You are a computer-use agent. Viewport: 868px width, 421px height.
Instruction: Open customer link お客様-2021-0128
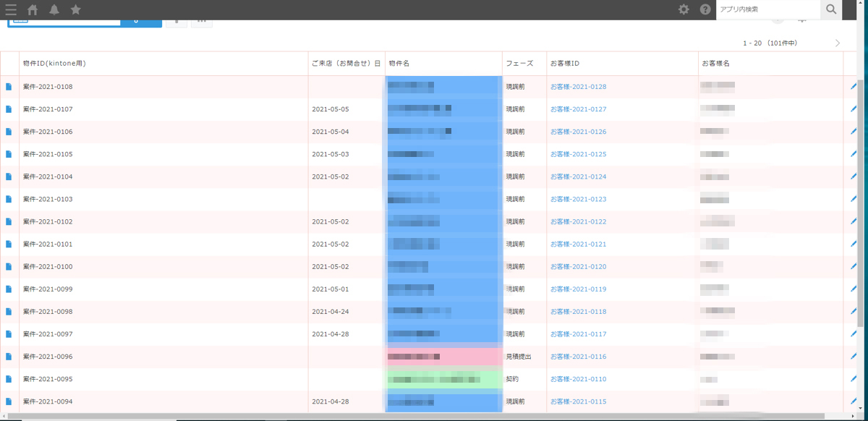(x=578, y=87)
